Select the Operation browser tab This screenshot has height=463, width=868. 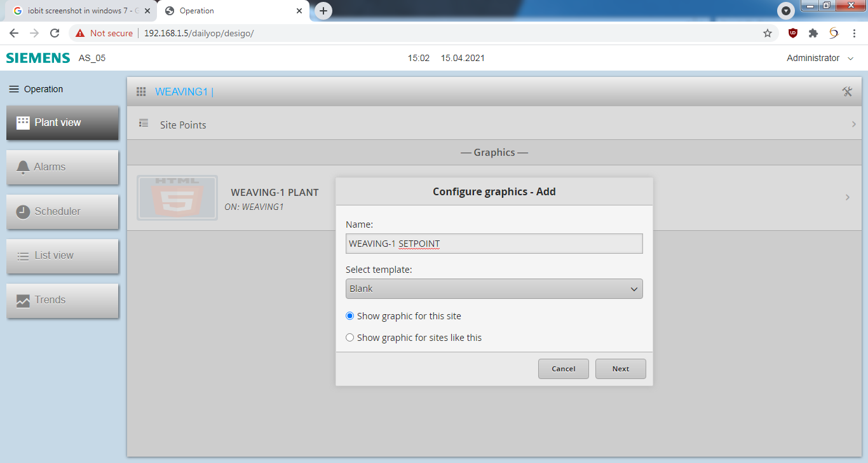click(233, 11)
